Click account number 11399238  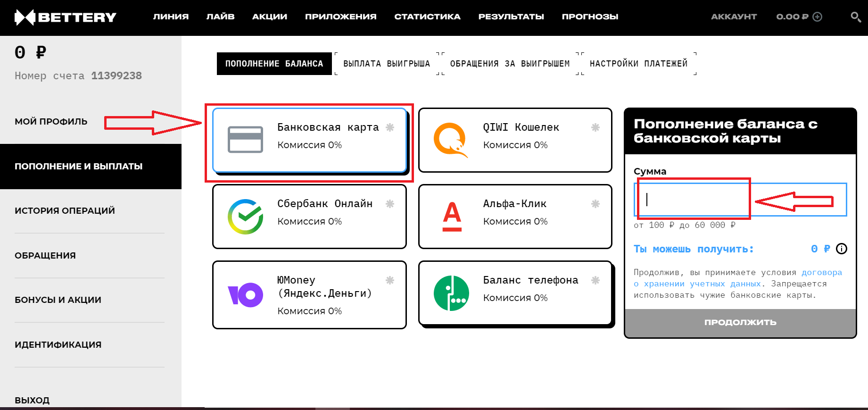116,75
